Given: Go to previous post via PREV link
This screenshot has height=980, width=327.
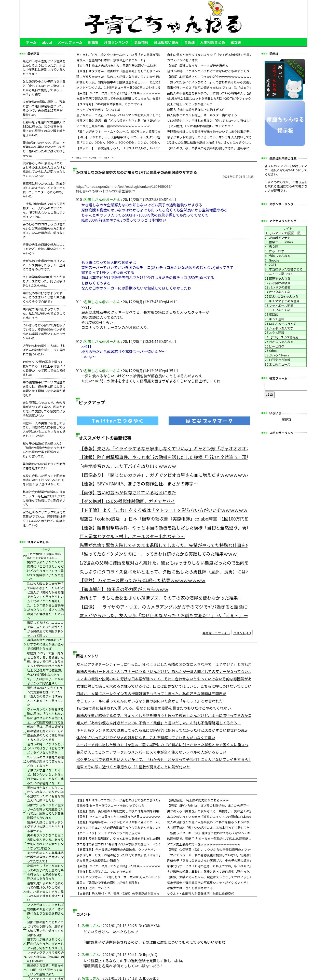Looking at the screenshot, I should (77, 157).
